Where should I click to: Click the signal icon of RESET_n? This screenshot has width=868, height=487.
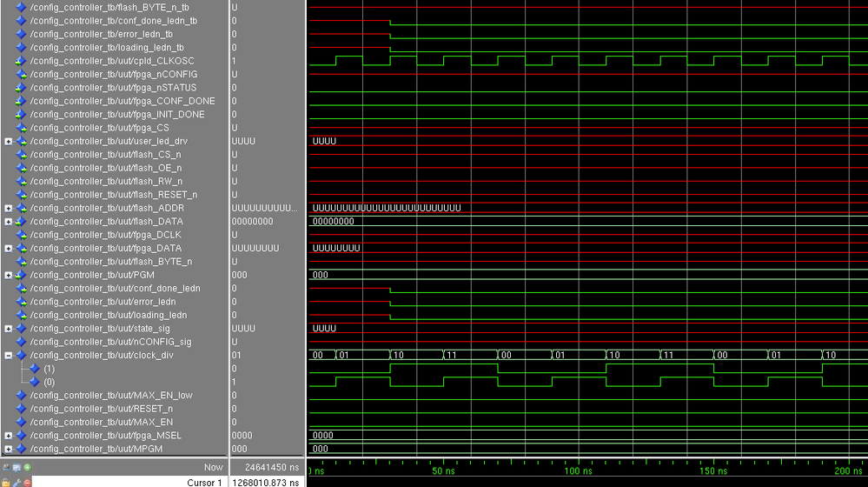click(21, 409)
